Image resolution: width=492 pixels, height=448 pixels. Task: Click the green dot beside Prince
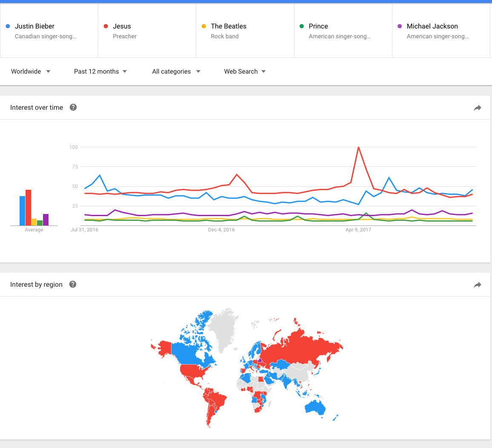tap(301, 26)
